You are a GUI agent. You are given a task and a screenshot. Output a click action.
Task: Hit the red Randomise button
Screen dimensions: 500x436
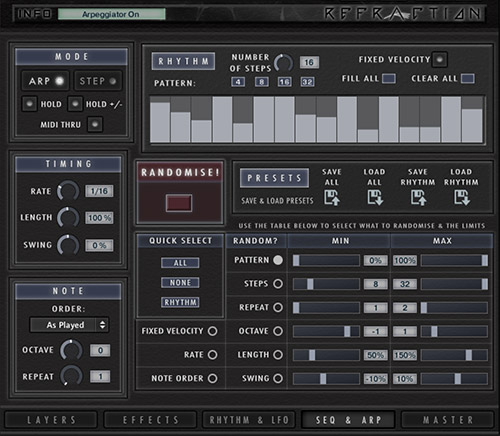point(179,203)
